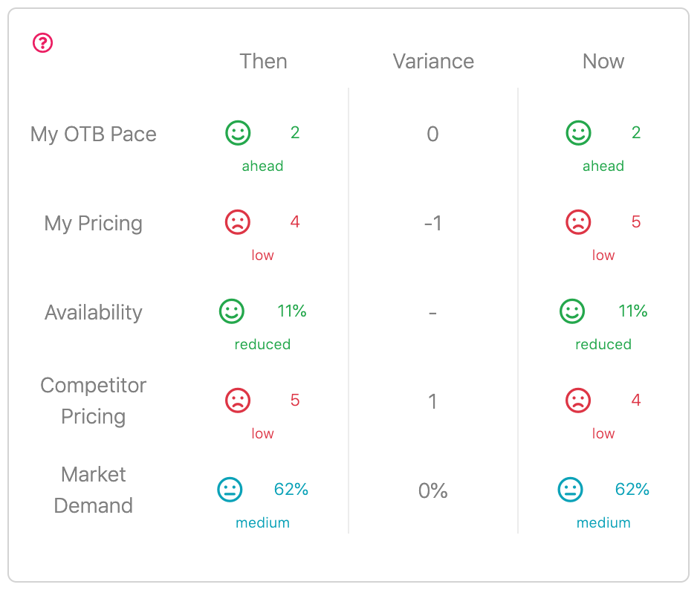700x593 pixels.
Task: Click the Market Demand row label
Action: click(x=94, y=490)
